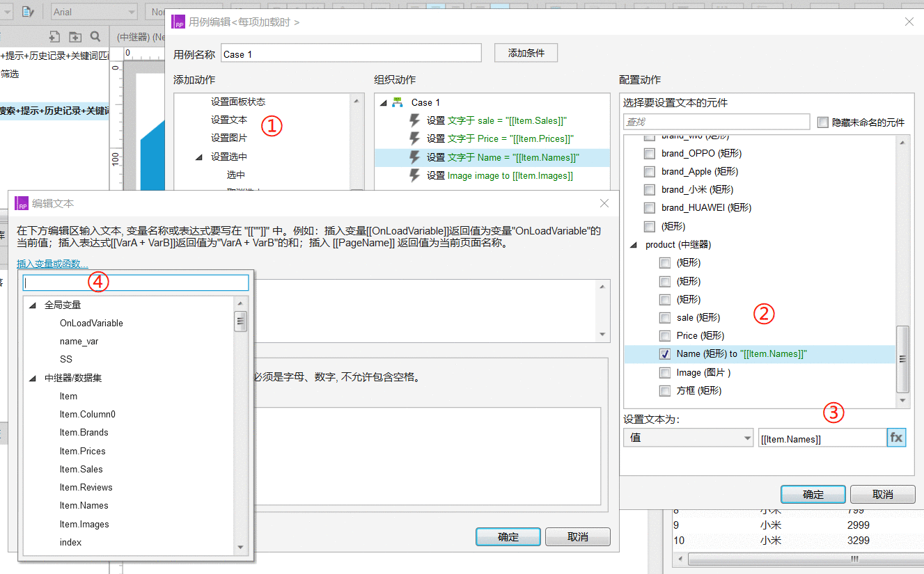Open the Arial font dropdown in the toolbar
924x574 pixels.
pos(95,11)
